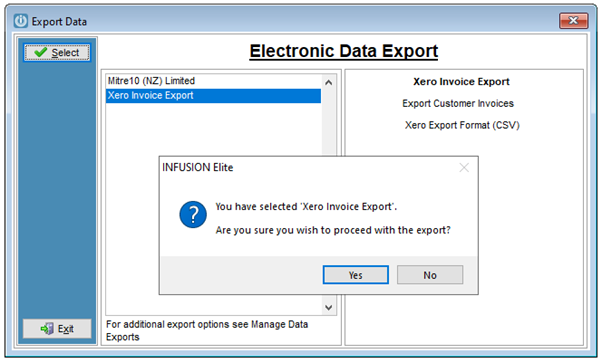Click the proceed with the export question text
The image size is (602, 363).
point(333,230)
